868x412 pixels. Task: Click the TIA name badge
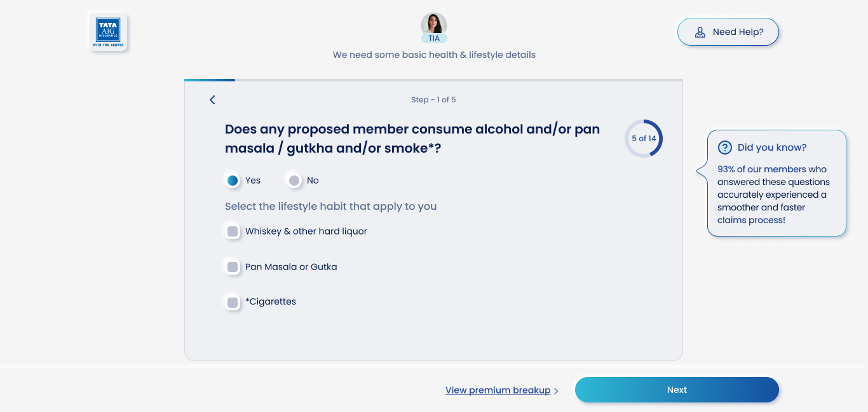click(x=434, y=38)
